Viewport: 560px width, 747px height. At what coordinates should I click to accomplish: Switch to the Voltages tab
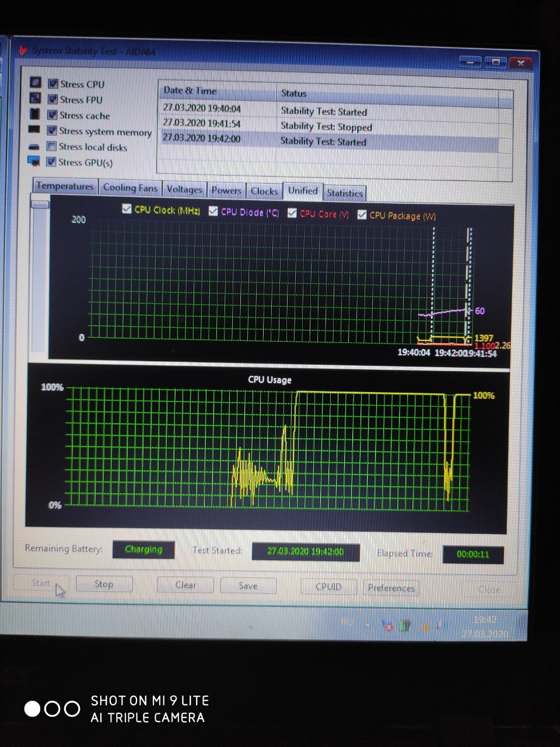click(x=184, y=190)
